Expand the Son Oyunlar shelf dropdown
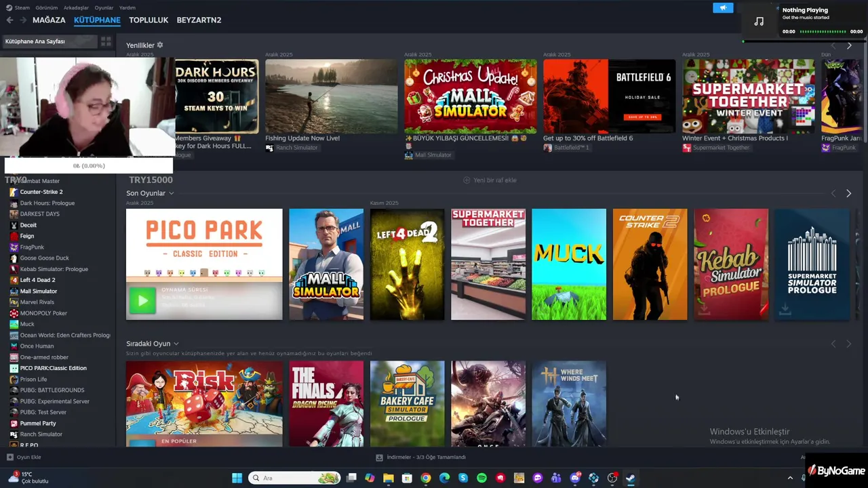The width and height of the screenshot is (868, 488). click(171, 193)
